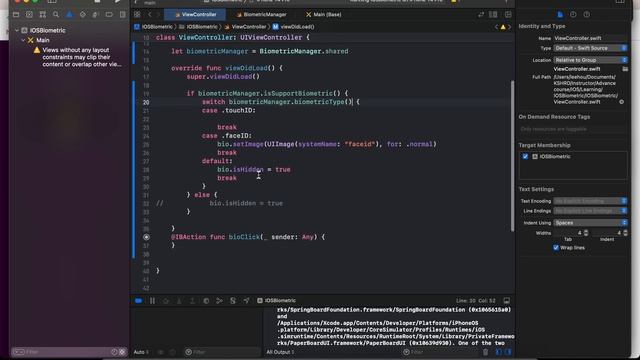The image size is (640, 360).
Task: Toggle the console pane button
Action: coord(508,352)
